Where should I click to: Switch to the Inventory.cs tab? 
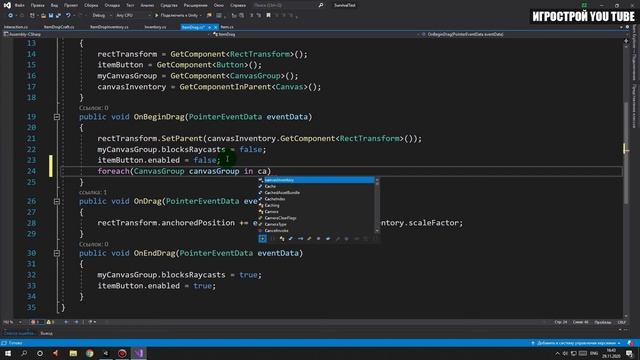(155, 27)
